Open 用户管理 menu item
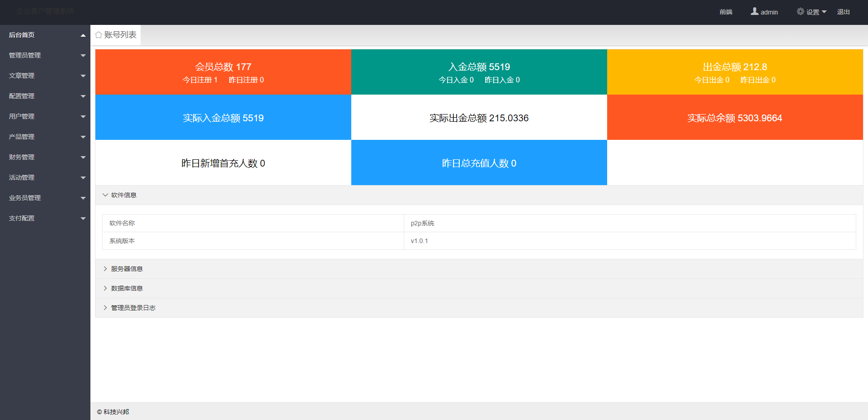This screenshot has width=868, height=420. [x=45, y=116]
